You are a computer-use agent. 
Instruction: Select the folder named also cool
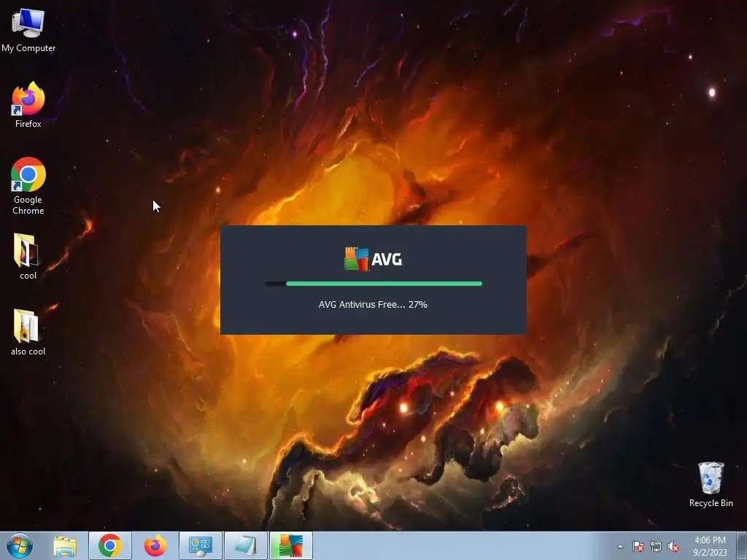point(28,332)
